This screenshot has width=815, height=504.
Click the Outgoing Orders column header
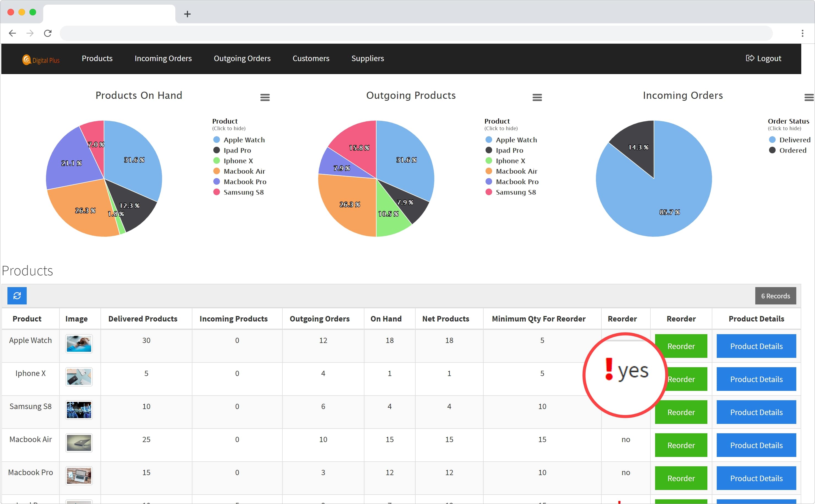[319, 319]
